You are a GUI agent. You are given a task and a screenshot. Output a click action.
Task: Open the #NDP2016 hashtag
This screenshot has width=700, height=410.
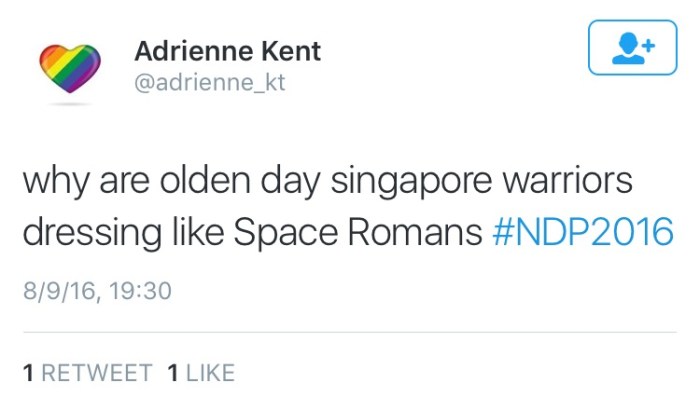click(x=584, y=233)
